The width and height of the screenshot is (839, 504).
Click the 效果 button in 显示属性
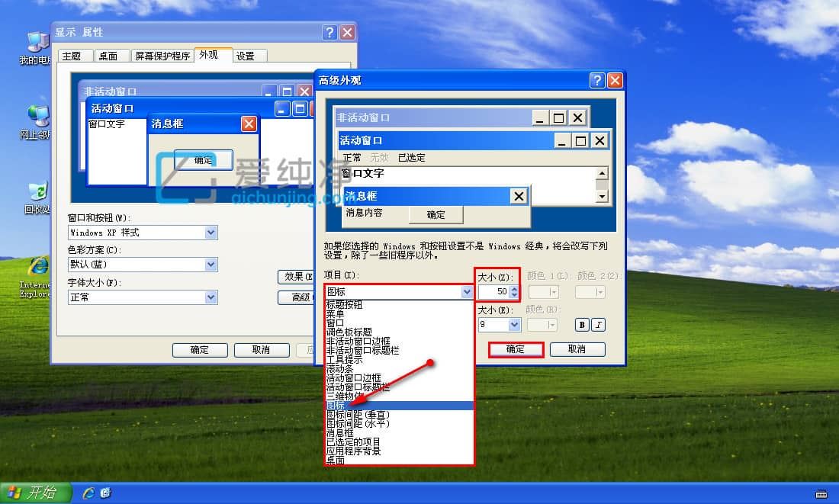pos(296,277)
